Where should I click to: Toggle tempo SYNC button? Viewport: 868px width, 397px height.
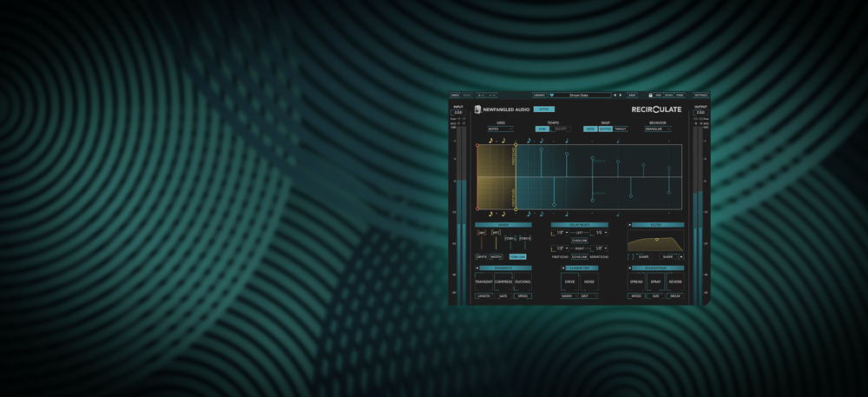(x=542, y=129)
